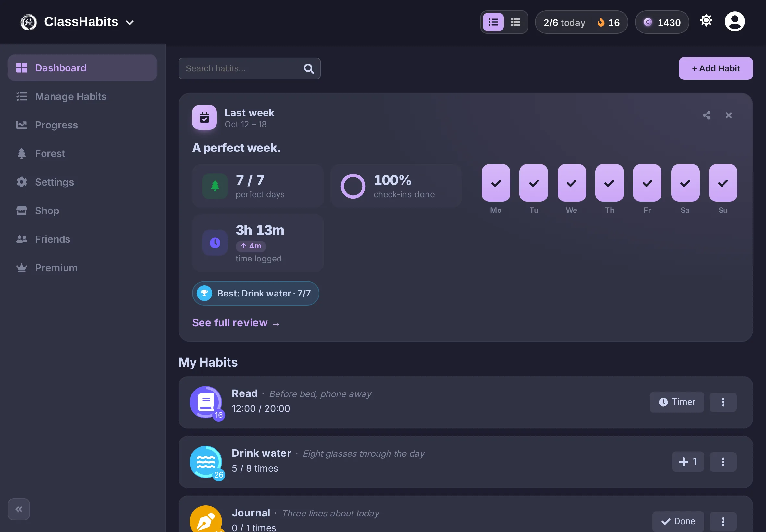Click the ClassHabits logo icon
Image resolution: width=766 pixels, height=532 pixels.
(29, 22)
